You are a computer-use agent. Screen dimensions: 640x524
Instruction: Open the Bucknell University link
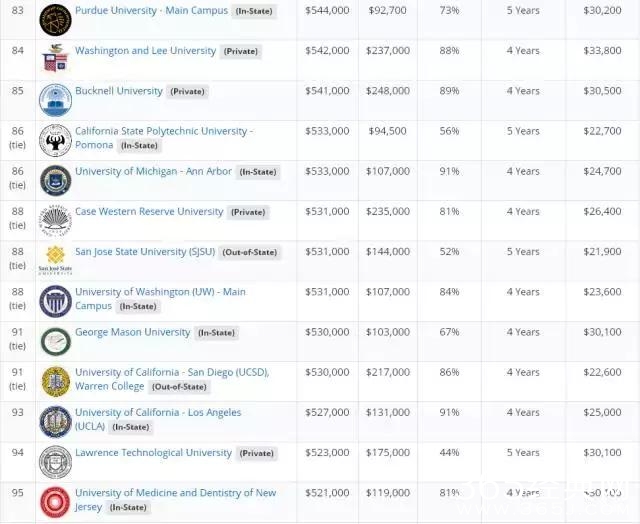click(x=119, y=91)
